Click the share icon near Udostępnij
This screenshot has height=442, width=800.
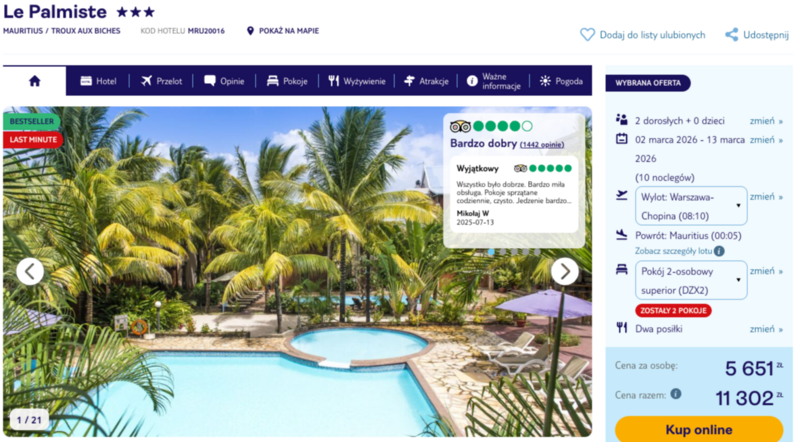tap(732, 35)
